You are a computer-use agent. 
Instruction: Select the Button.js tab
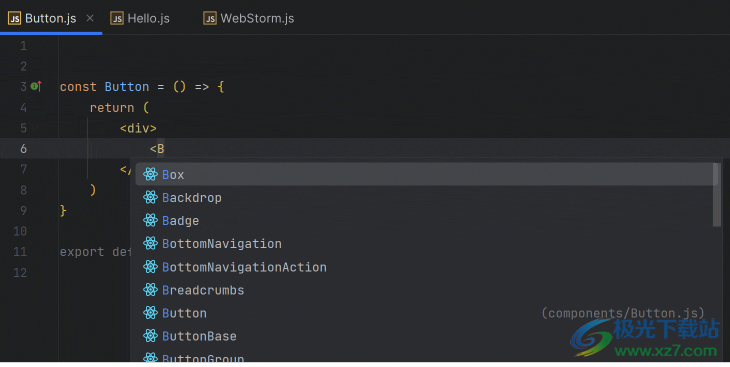click(50, 18)
